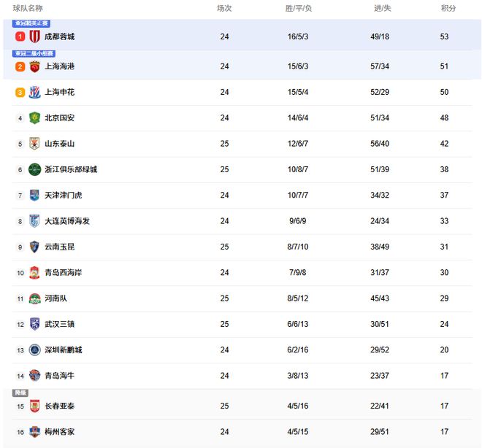Click the 大连英博海发 team logo
Screen dimensions: 482x448
(34, 221)
